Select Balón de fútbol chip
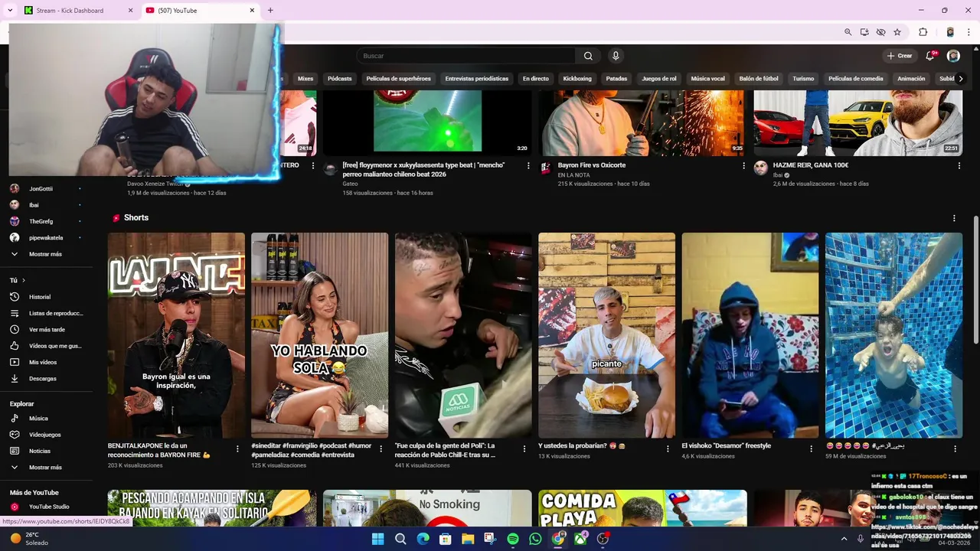Image resolution: width=980 pixels, height=551 pixels. coord(759,79)
